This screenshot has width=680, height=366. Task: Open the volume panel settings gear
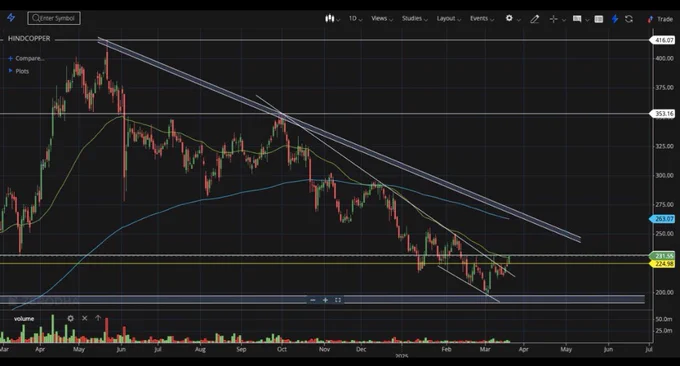pos(70,318)
